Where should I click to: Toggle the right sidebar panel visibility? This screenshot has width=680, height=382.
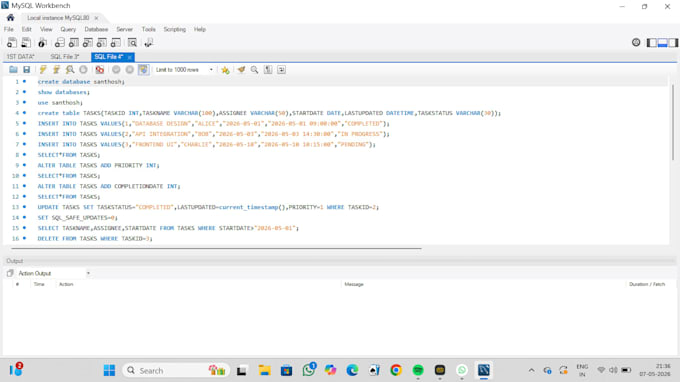point(673,42)
